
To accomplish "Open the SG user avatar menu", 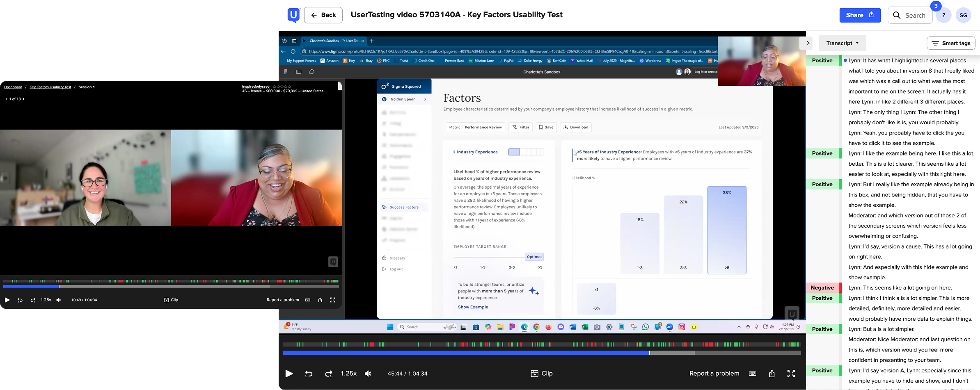I will 964,15.
